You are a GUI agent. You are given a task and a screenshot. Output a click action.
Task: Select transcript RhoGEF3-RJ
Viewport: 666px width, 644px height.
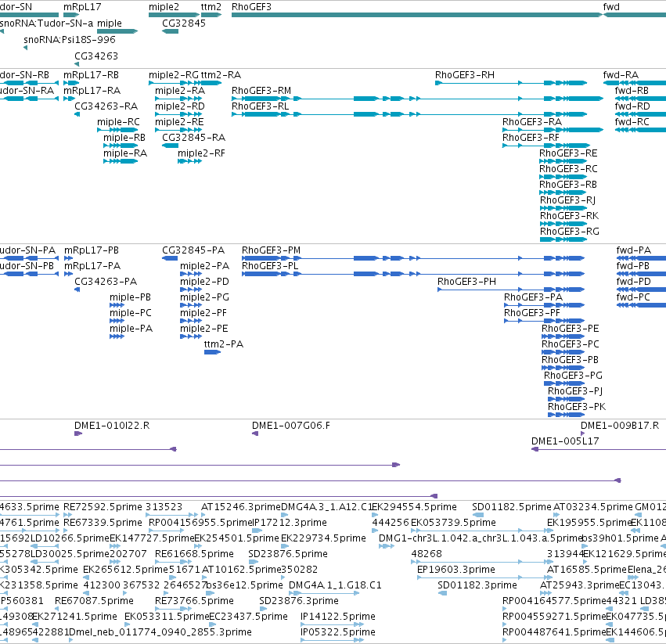tap(563, 208)
